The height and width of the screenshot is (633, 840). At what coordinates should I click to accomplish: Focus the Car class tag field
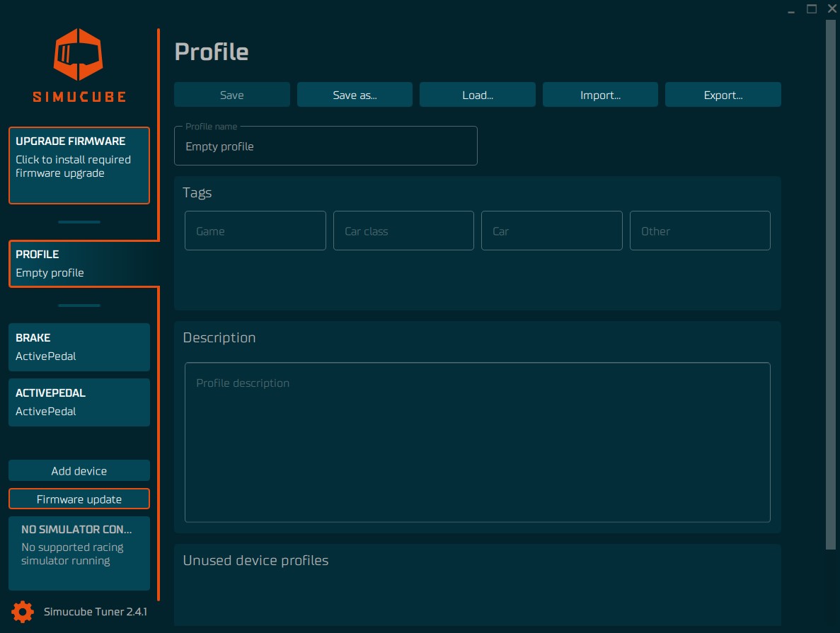tap(403, 231)
